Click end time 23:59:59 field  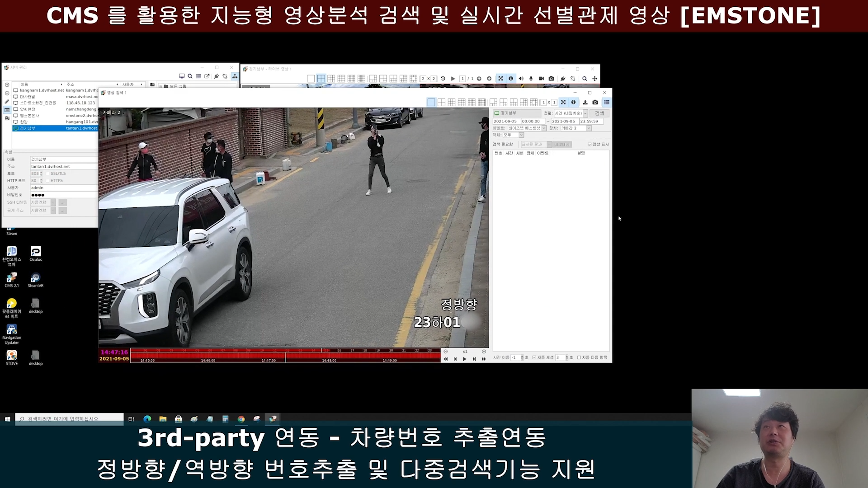click(591, 122)
